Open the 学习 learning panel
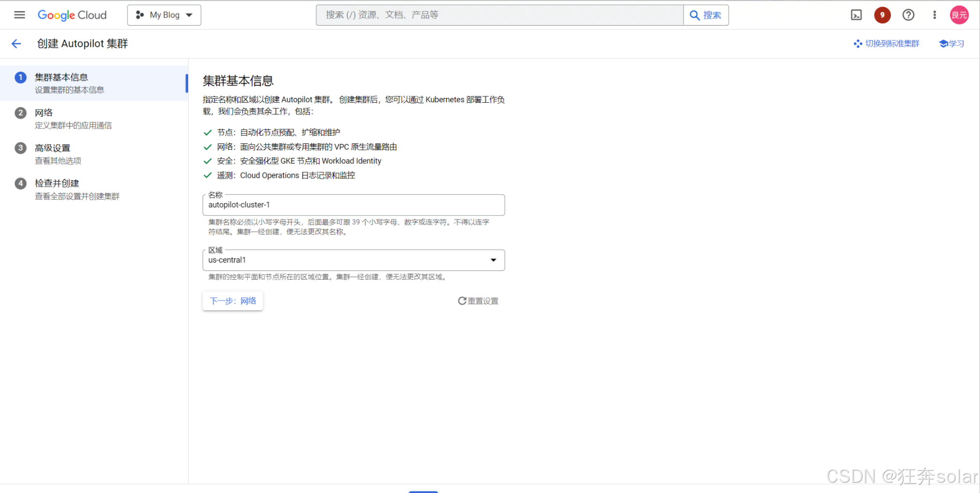This screenshot has width=980, height=493. (951, 44)
